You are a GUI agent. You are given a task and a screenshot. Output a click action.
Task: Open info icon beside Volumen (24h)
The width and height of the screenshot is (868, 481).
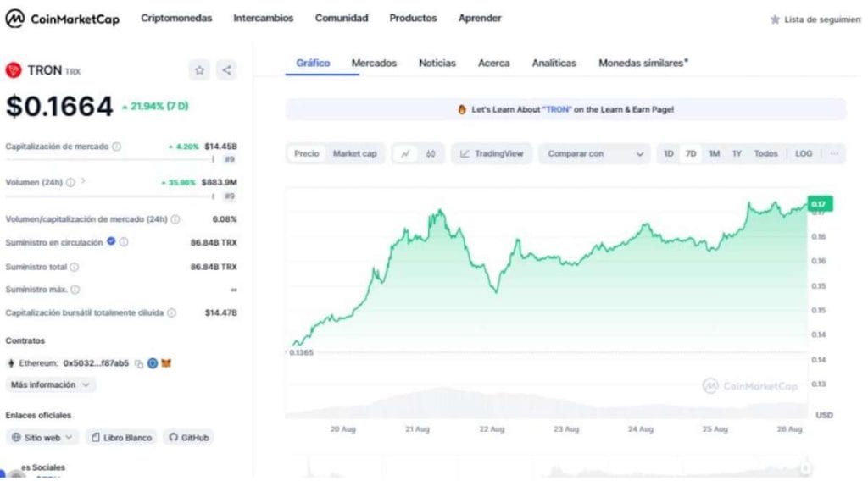tap(70, 182)
